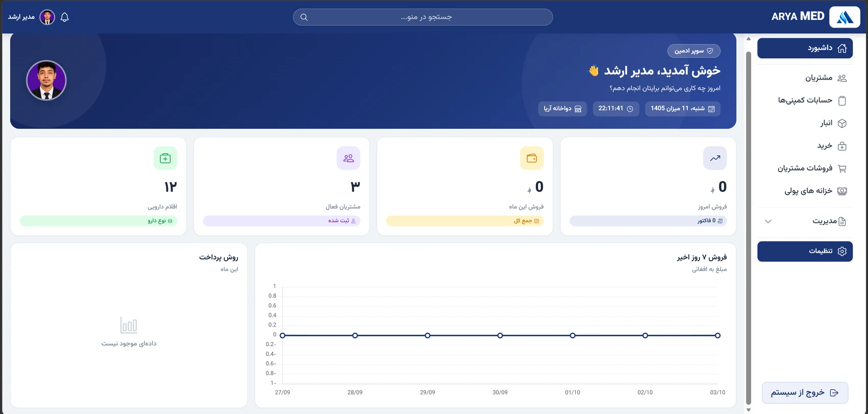Click the monthly sales wallet icon
868x414 pixels.
pyautogui.click(x=532, y=158)
